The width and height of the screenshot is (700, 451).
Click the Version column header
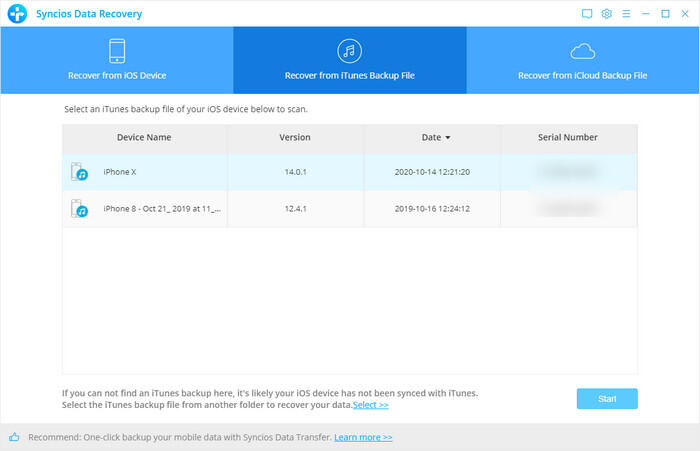[x=294, y=137]
